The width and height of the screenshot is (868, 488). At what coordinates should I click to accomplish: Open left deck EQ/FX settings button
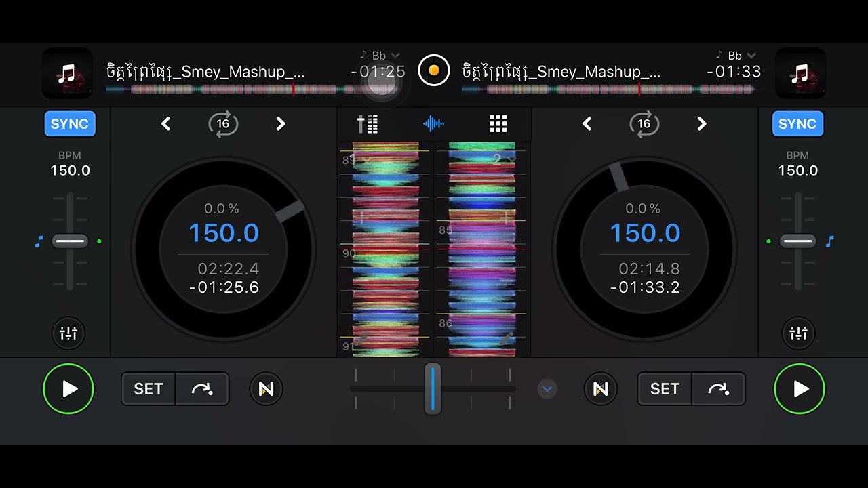(68, 333)
